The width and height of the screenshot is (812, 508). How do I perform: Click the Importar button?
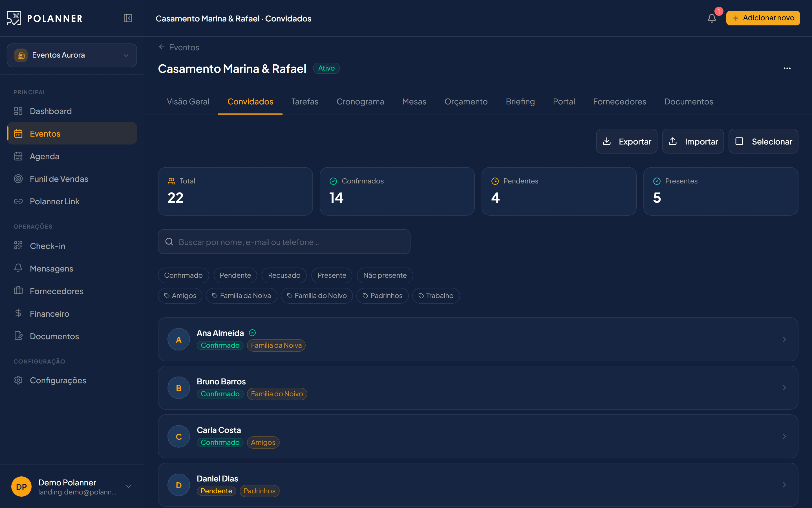tap(693, 141)
